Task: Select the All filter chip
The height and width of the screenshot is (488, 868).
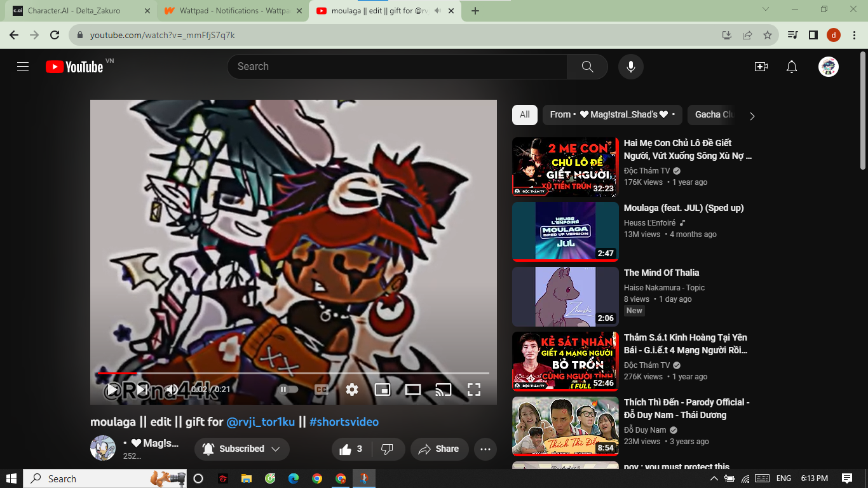Action: coord(525,115)
